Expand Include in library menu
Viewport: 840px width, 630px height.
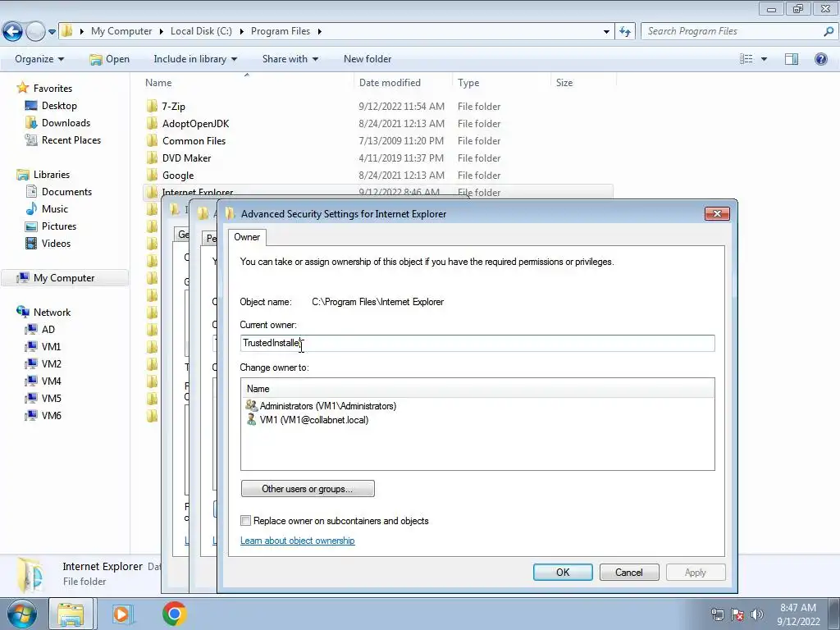[195, 59]
